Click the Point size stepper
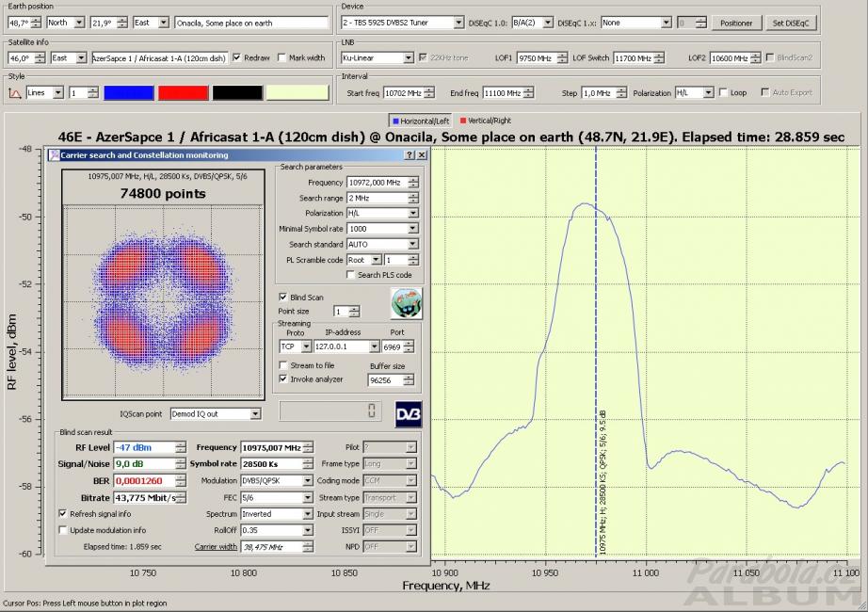 click(x=354, y=312)
